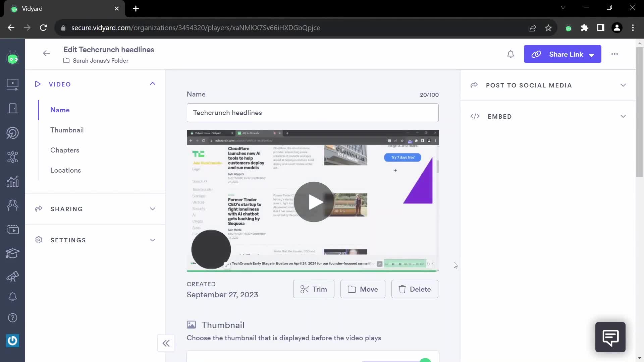The width and height of the screenshot is (644, 362).
Task: Open the help question mark icon
Action: pyautogui.click(x=12, y=318)
